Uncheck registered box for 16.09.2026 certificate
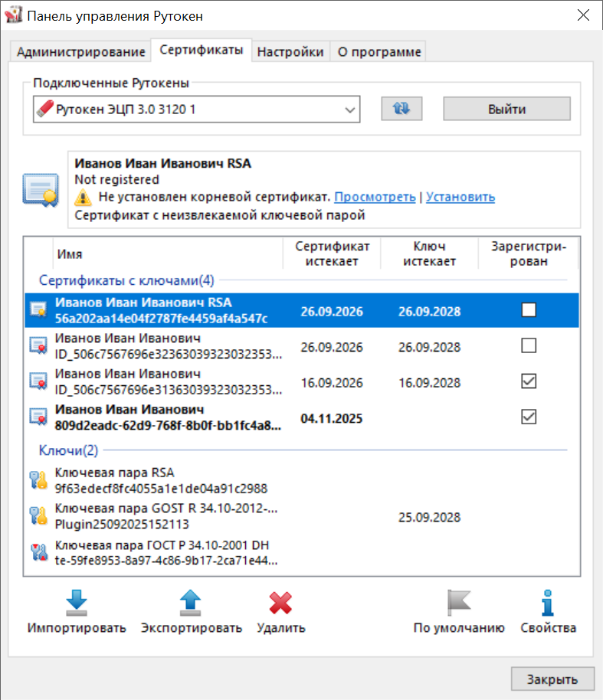Screen dimensions: 603x700 click(528, 381)
